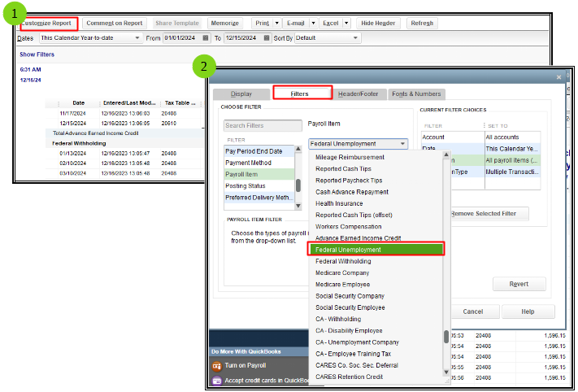Click Accept credit cards icon

217,381
